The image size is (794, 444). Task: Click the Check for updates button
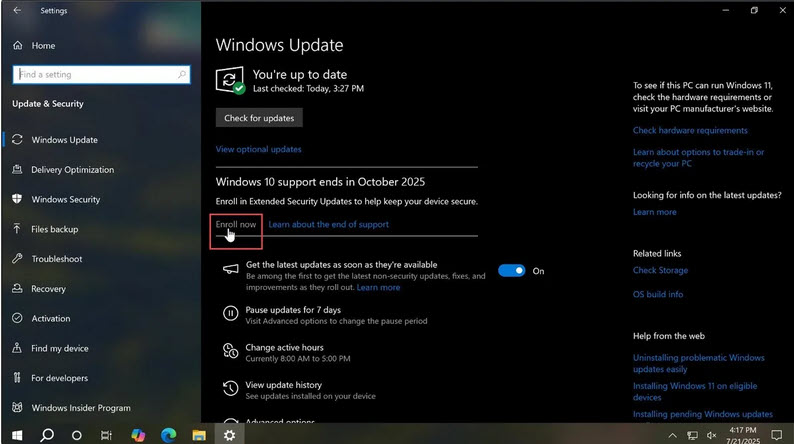[259, 118]
